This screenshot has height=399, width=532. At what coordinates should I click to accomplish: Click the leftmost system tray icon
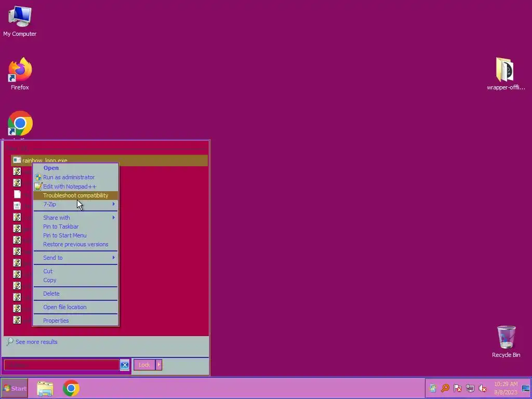[433, 388]
